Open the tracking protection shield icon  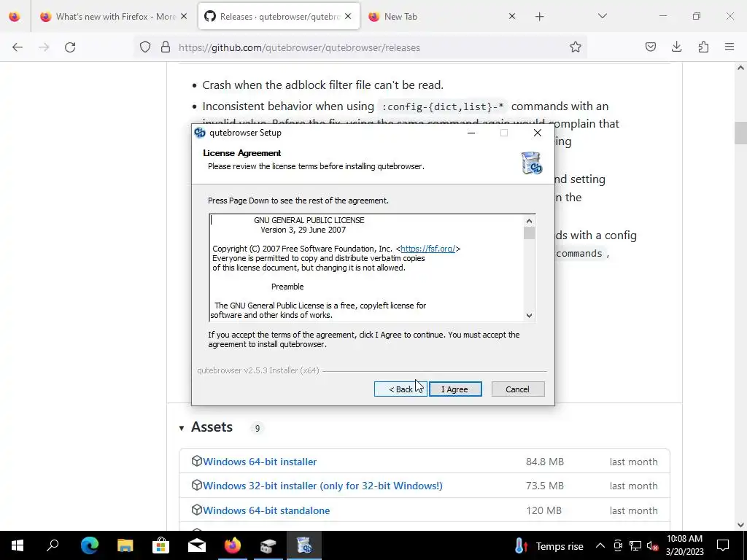[145, 47]
